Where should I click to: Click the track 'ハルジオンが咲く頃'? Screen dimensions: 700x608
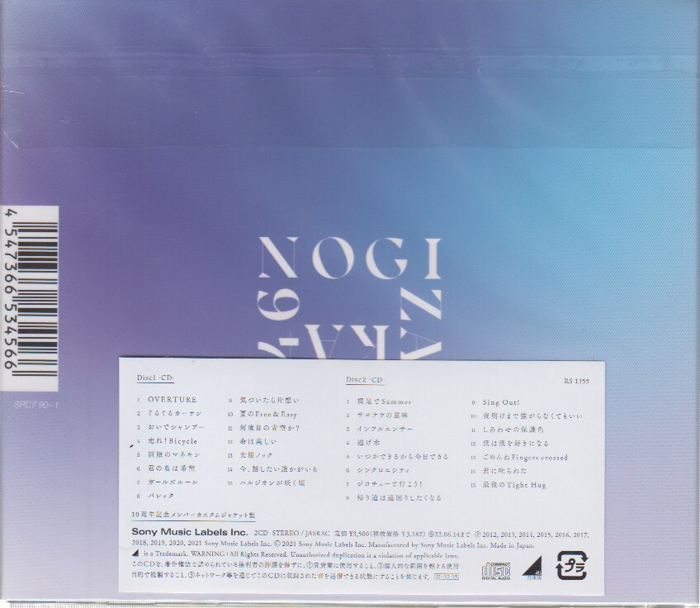coord(272,483)
